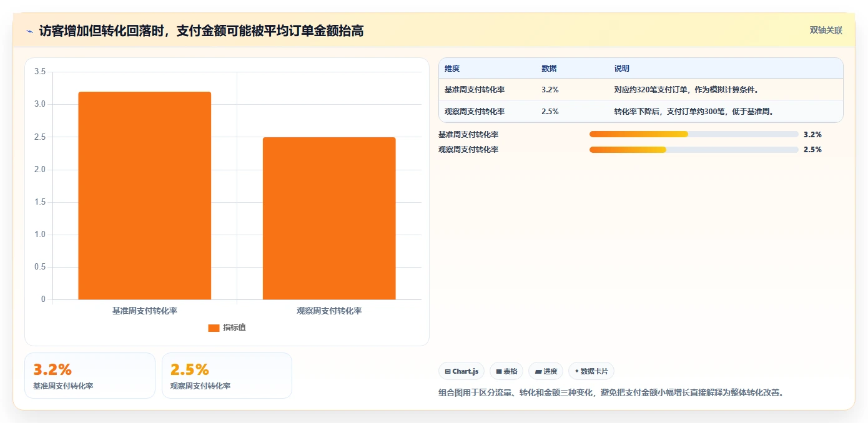This screenshot has width=868, height=423.
Task: Click the 表格 tag
Action: (x=506, y=371)
